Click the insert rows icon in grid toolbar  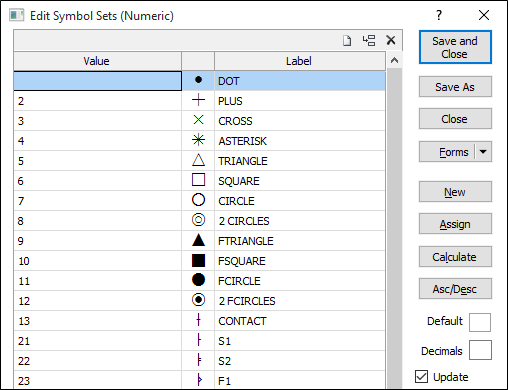369,41
